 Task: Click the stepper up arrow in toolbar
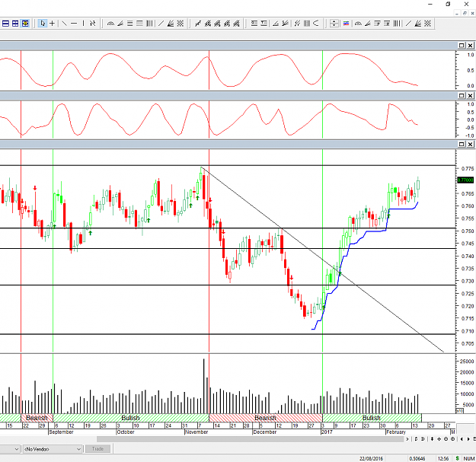click(x=334, y=21)
